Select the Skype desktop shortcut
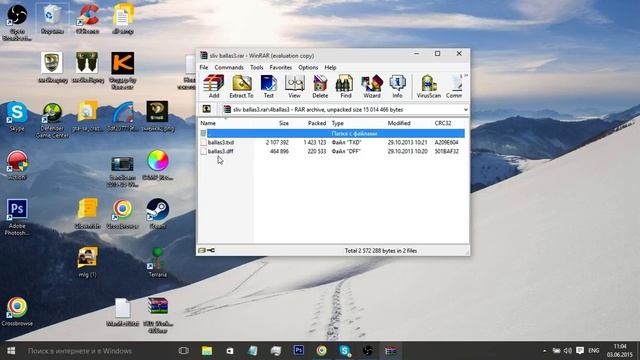This screenshot has height=360, width=640. click(17, 117)
